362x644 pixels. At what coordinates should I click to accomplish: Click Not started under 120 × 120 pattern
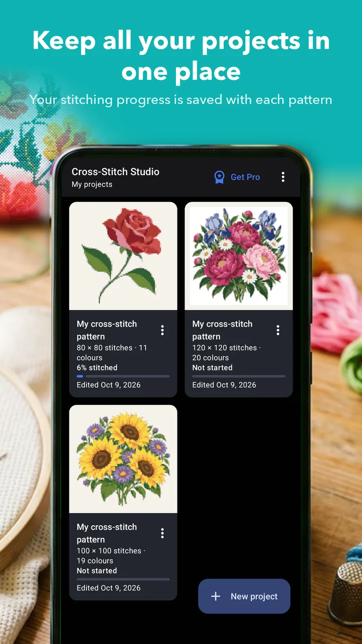pos(212,368)
